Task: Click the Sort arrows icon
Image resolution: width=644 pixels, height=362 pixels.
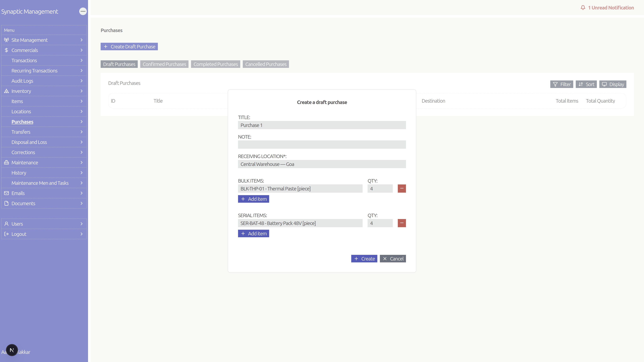Action: tap(581, 84)
